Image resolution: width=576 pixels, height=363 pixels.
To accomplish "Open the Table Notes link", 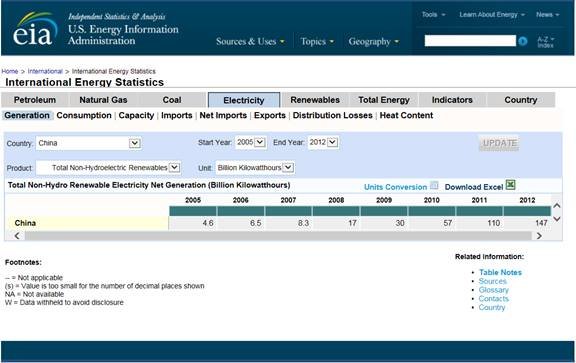I will click(x=500, y=272).
